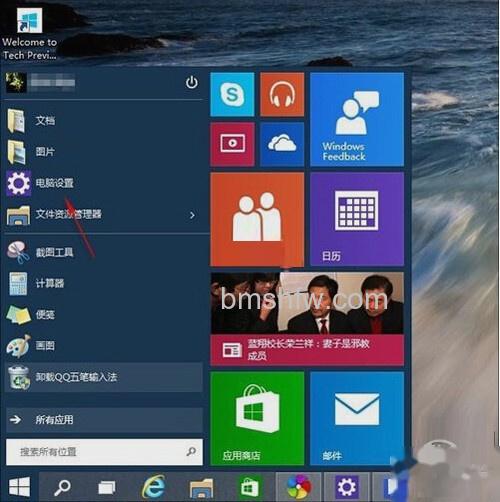Screen dimensions: 500x502
Task: Open the Video player tile
Action: [232, 144]
